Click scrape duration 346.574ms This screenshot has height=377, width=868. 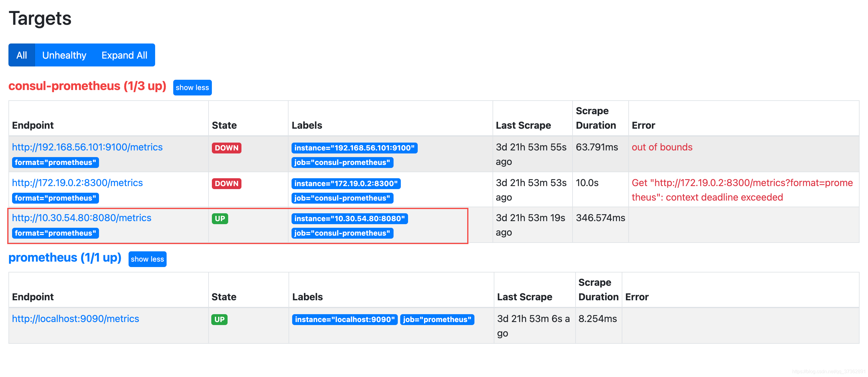(x=601, y=218)
